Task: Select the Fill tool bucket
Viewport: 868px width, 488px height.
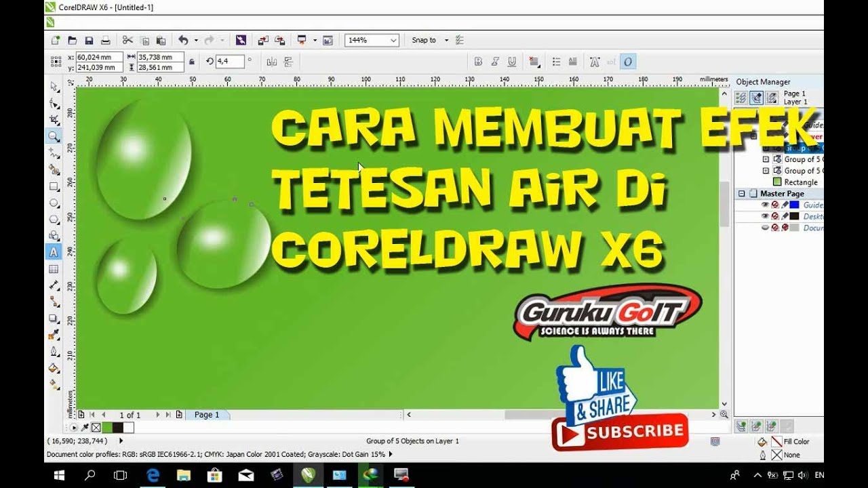Action: (x=54, y=368)
